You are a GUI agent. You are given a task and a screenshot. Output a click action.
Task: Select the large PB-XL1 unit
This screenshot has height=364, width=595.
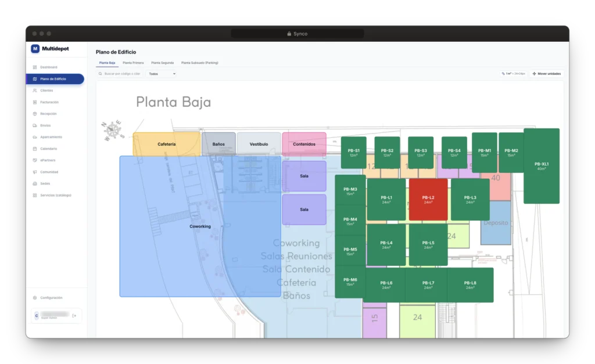(542, 166)
